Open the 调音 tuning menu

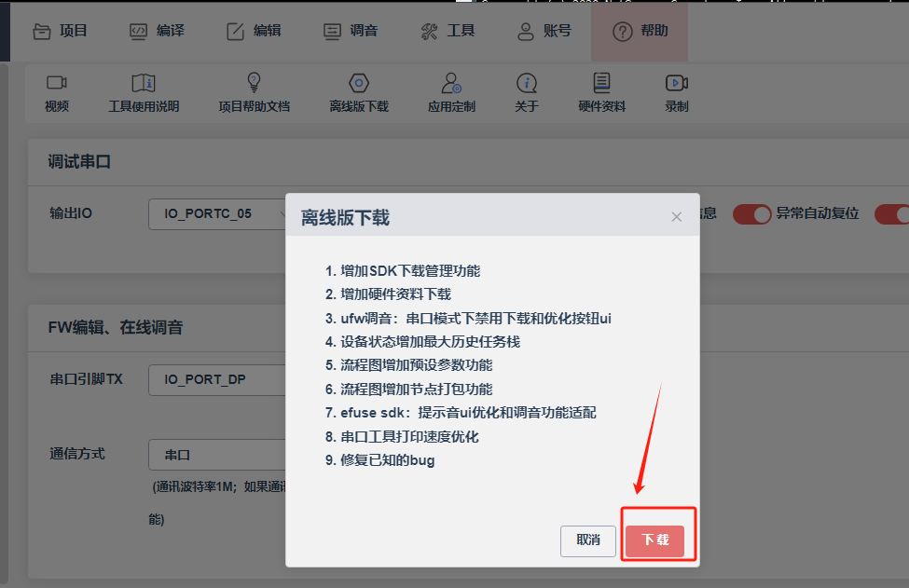coord(351,31)
